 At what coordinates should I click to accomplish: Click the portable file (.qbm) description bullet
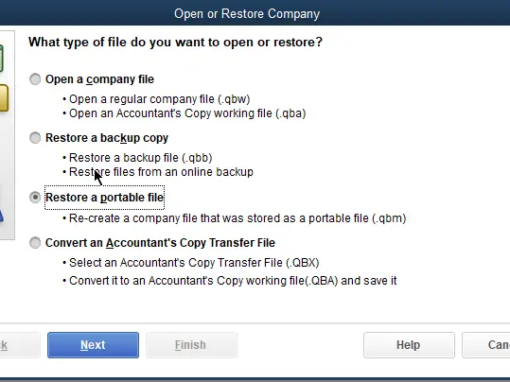[x=238, y=218]
